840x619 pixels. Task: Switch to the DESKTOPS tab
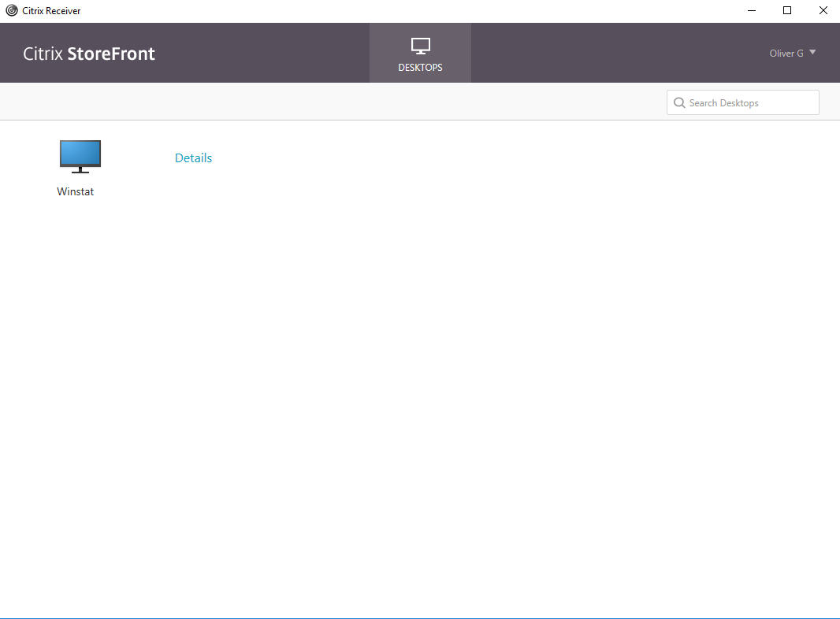(421, 53)
